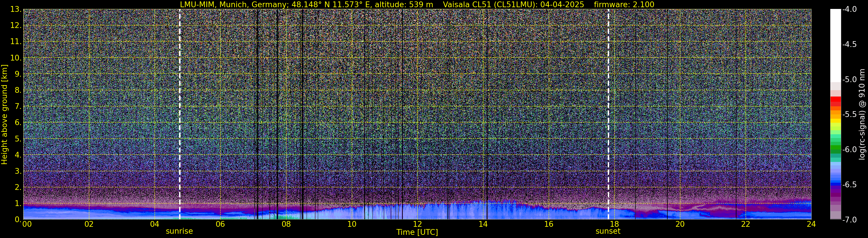
Task: Click the time axis tick '08'
Action: pyautogui.click(x=286, y=224)
